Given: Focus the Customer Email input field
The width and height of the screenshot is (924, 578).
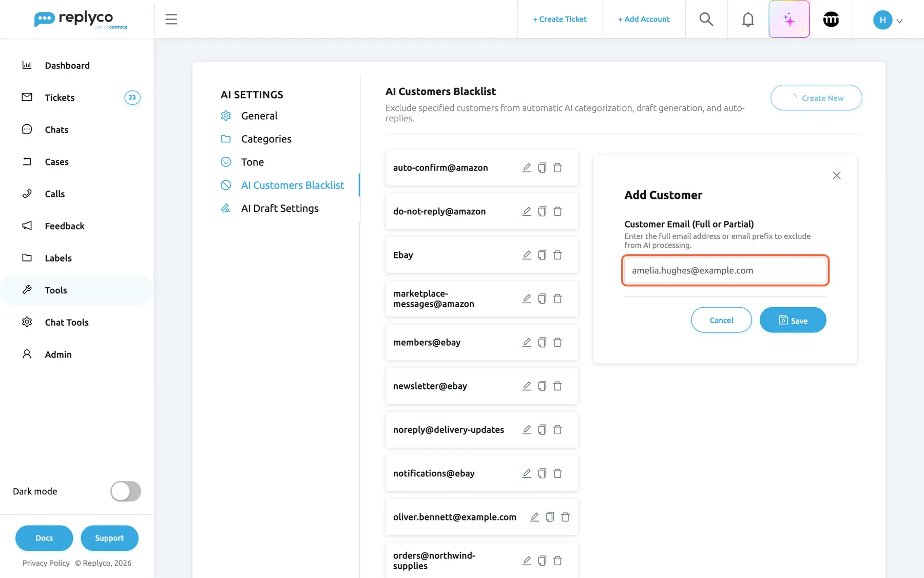Looking at the screenshot, I should [x=725, y=270].
